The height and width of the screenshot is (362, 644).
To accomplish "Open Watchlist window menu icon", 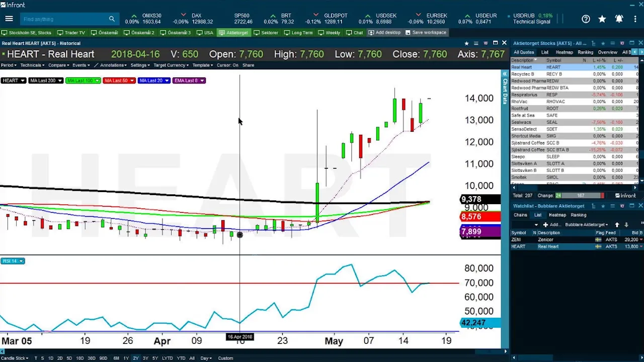I will [612, 206].
